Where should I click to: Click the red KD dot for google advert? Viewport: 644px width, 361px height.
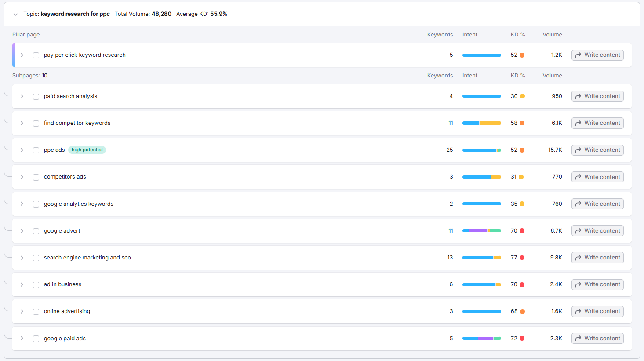[x=522, y=231]
